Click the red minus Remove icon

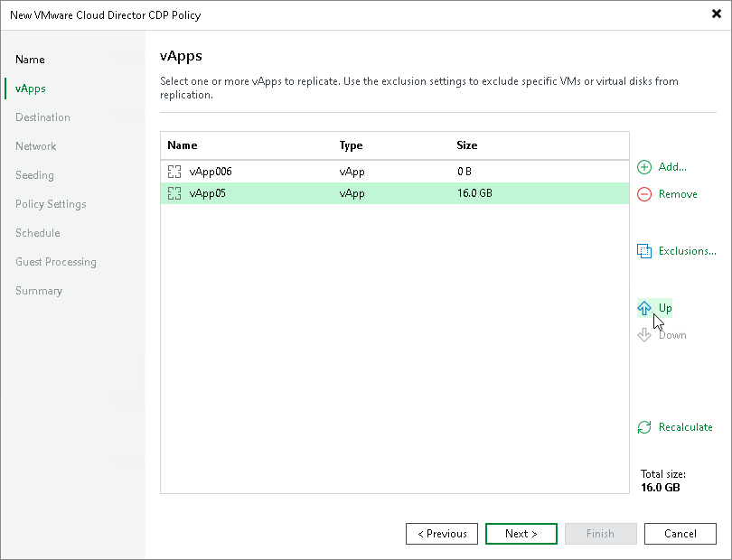point(644,194)
